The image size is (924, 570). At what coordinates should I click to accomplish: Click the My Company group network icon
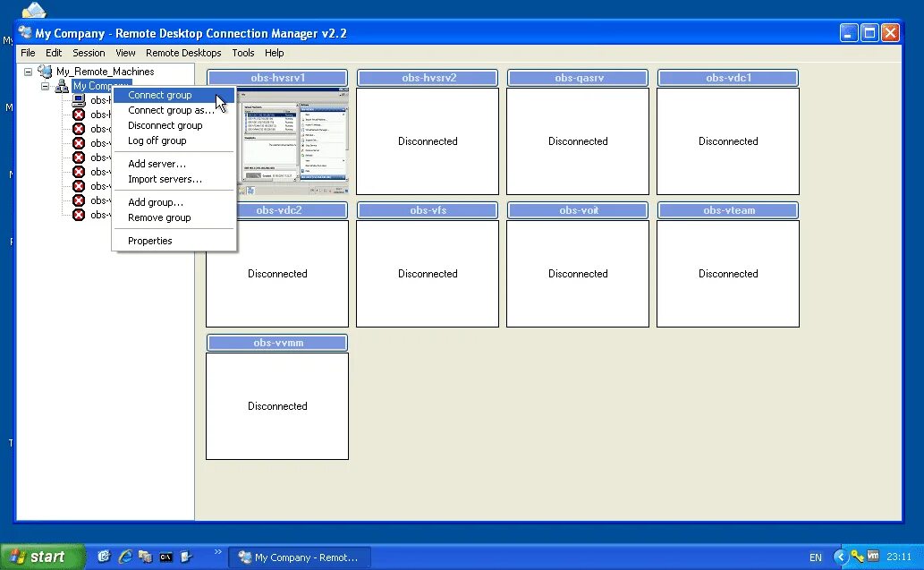click(62, 87)
